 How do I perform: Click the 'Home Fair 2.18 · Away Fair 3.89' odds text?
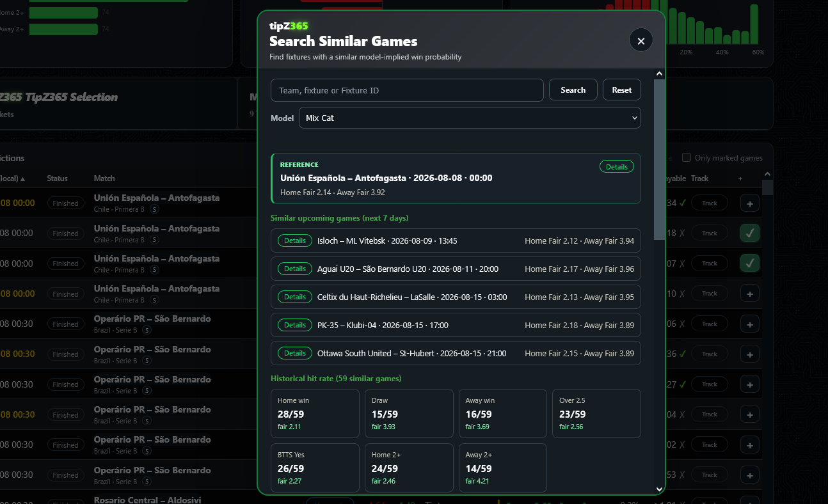[x=579, y=326]
